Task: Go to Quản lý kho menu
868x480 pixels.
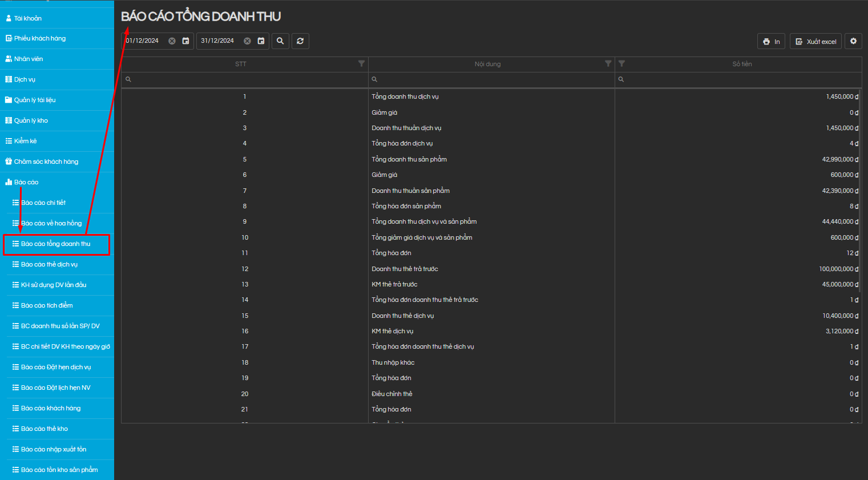Action: [x=31, y=120]
